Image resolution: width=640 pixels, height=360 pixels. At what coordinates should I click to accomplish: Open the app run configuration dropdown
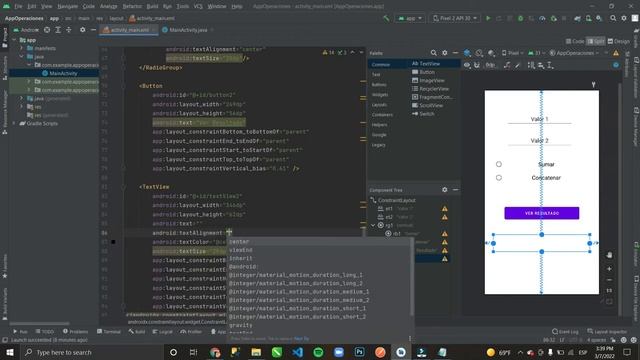pyautogui.click(x=410, y=18)
